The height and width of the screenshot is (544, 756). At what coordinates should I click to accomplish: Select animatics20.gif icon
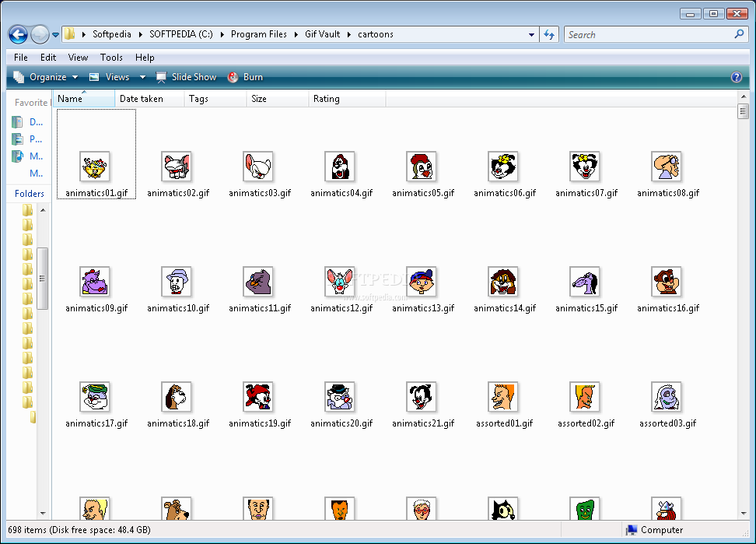(x=340, y=397)
